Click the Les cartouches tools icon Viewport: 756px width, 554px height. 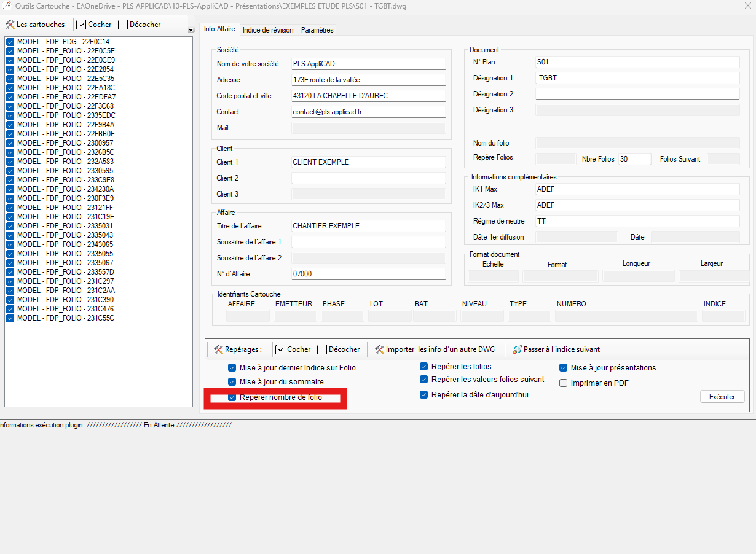10,25
